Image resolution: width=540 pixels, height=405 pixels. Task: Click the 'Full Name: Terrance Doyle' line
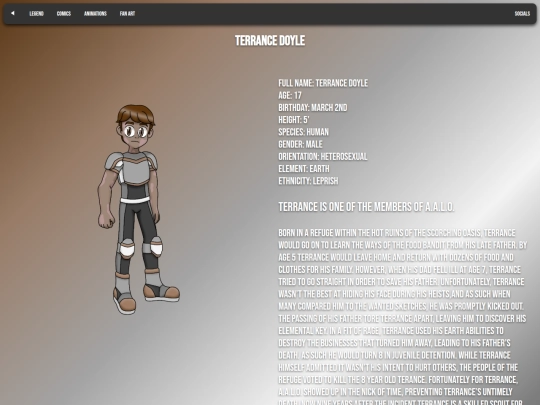pos(323,83)
